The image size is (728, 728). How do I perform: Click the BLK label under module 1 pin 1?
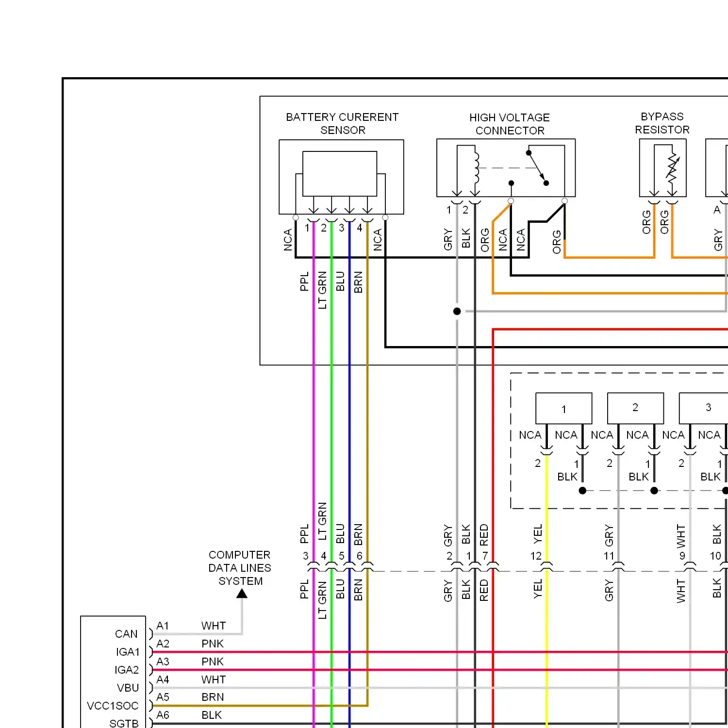pyautogui.click(x=567, y=477)
